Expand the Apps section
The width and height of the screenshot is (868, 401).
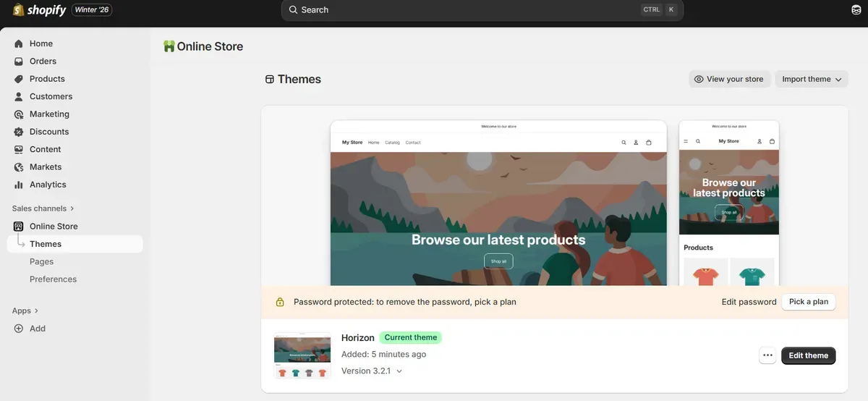coord(25,311)
